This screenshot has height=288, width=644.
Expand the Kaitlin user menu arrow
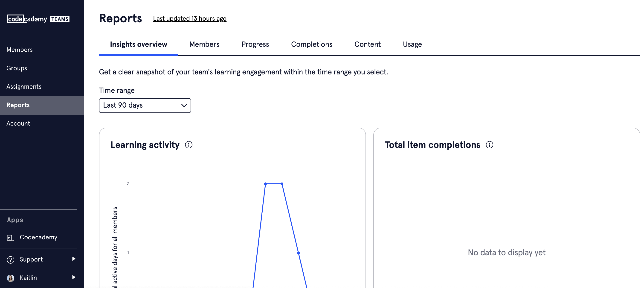click(x=73, y=277)
